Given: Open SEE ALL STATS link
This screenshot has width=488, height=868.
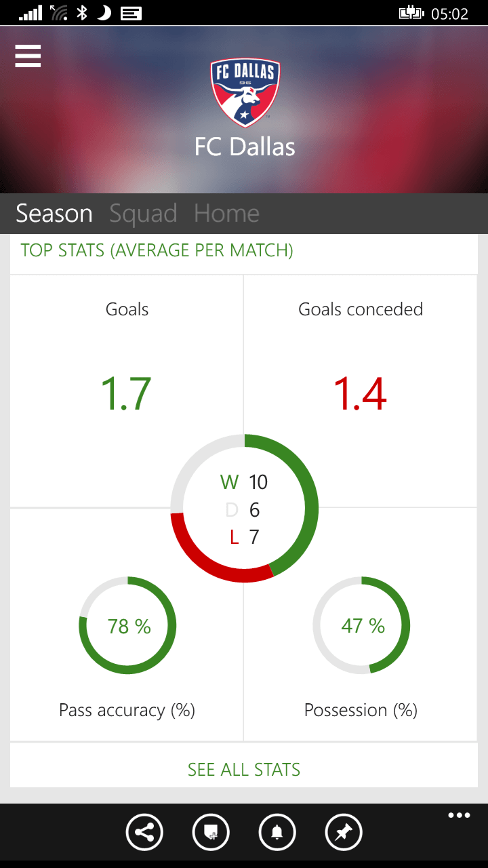Looking at the screenshot, I should 244,770.
